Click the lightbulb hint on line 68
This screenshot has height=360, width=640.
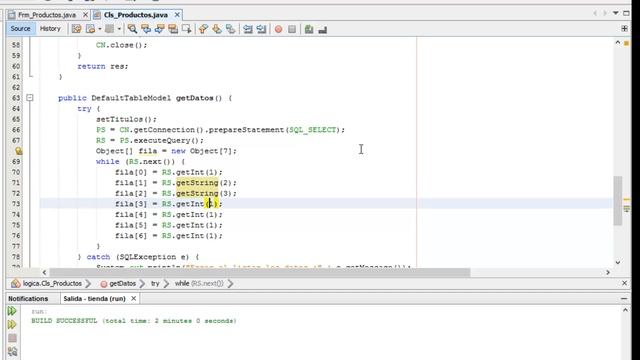tap(18, 151)
